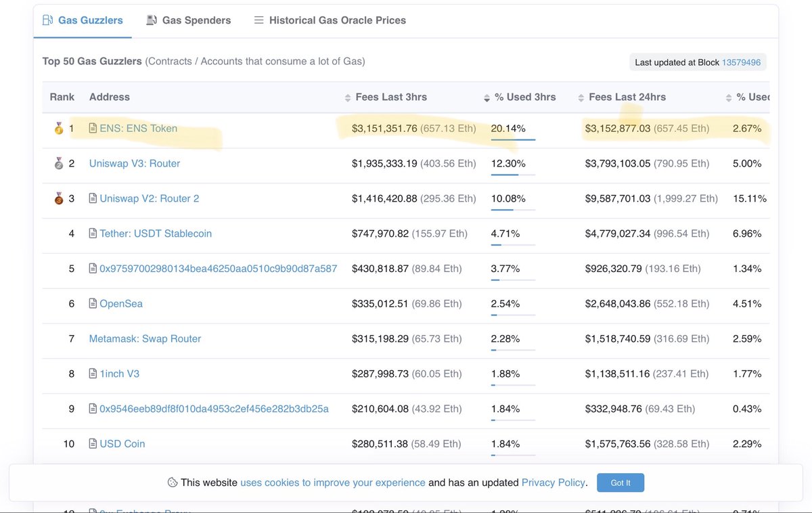Open the ENS: ENS Token address

click(x=138, y=129)
